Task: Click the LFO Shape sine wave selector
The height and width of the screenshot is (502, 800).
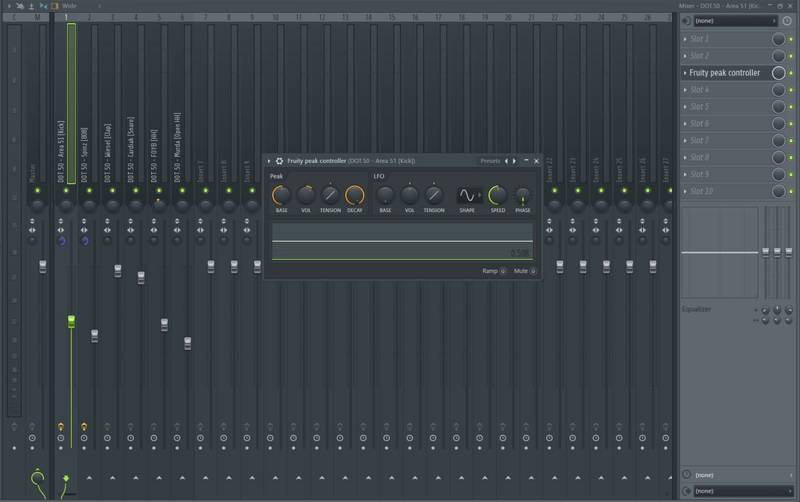Action: [468, 195]
